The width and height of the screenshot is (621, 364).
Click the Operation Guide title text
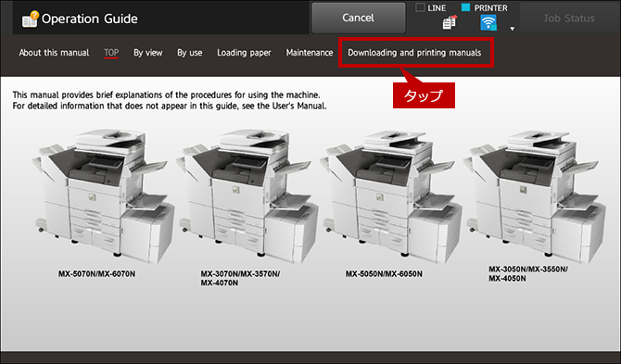click(90, 19)
